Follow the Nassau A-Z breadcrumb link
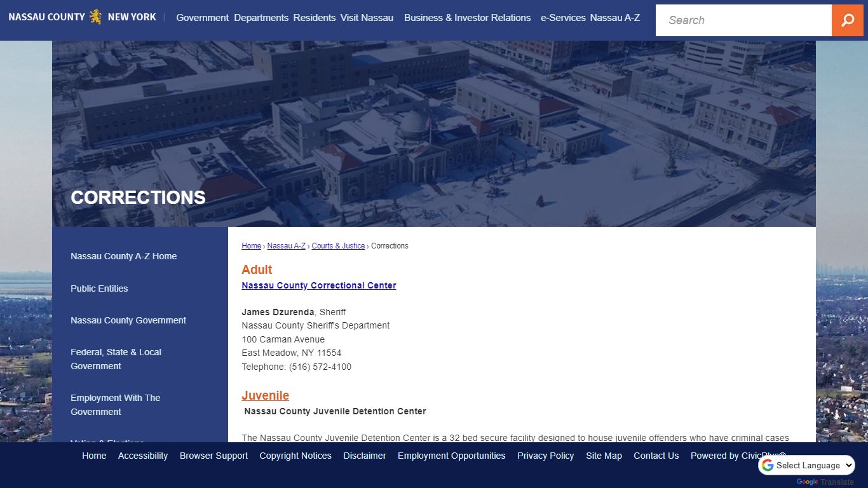868x488 pixels. click(286, 246)
